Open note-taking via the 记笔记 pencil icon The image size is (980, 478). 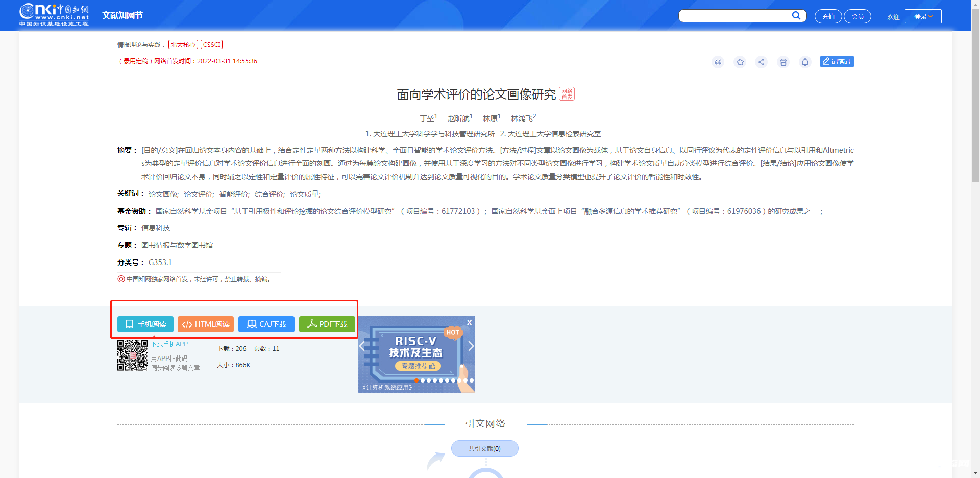pos(837,61)
